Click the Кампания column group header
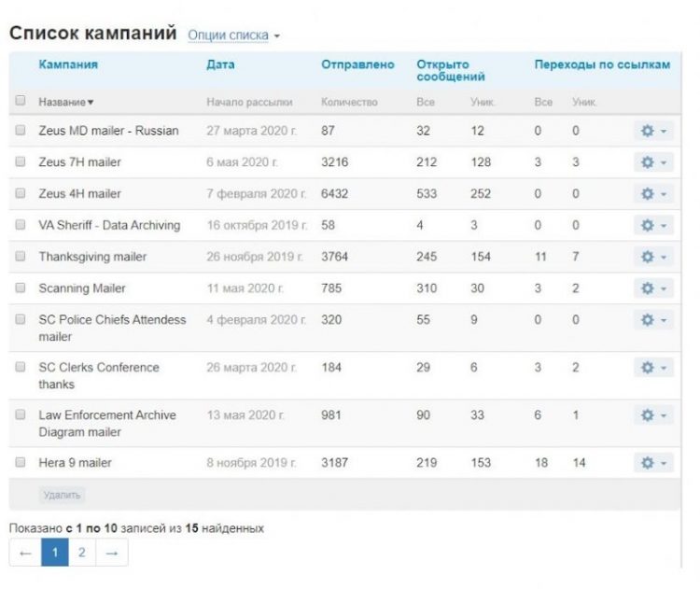 (68, 64)
